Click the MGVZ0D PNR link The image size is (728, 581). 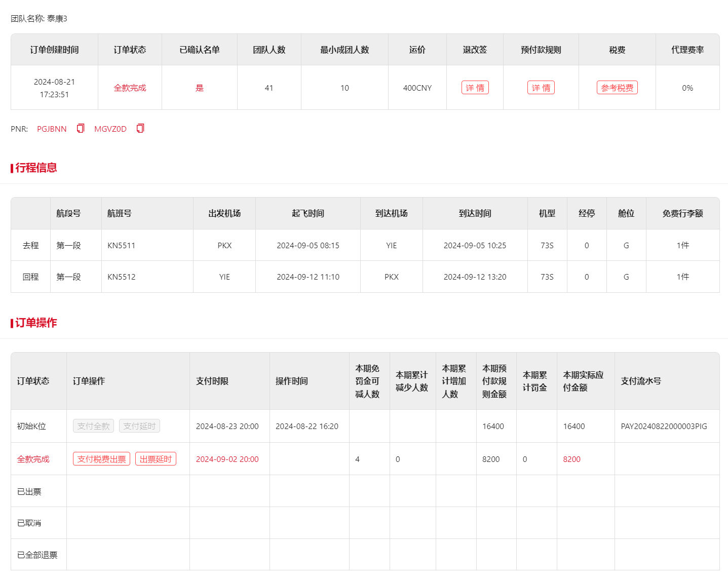110,129
